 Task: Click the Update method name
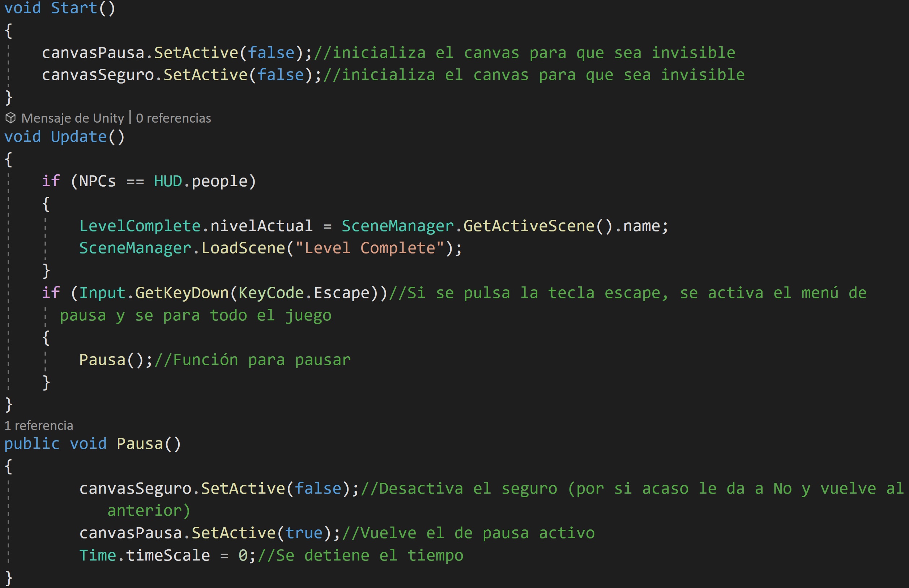point(79,137)
